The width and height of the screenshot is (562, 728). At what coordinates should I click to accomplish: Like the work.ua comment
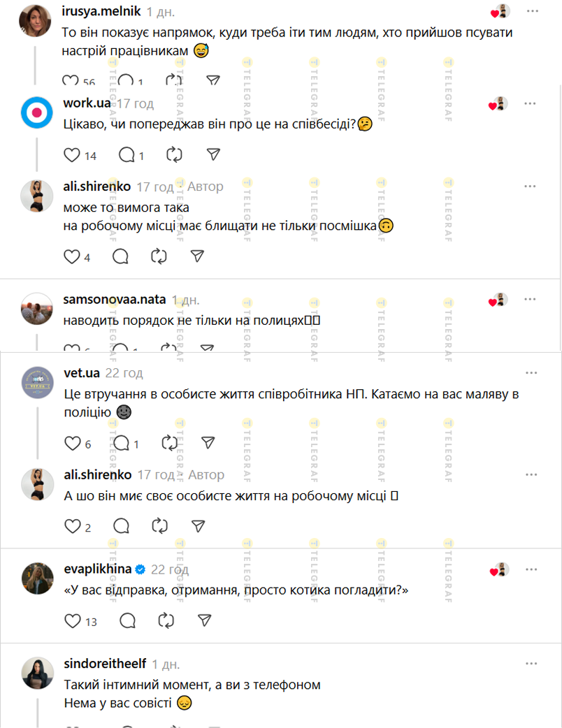click(x=71, y=154)
